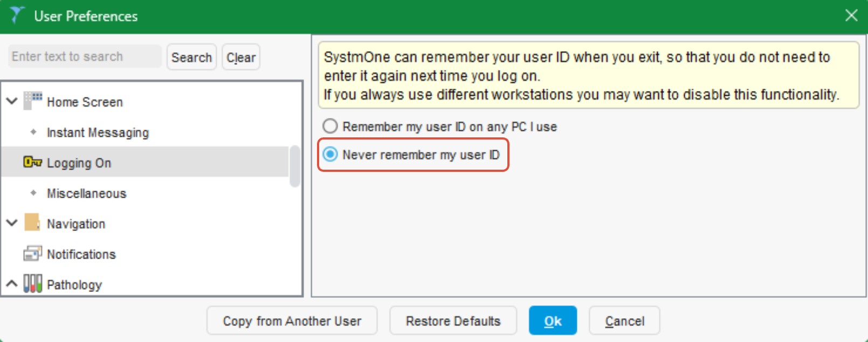Image resolution: width=868 pixels, height=342 pixels.
Task: Click the Home Screen grid icon
Action: (33, 101)
